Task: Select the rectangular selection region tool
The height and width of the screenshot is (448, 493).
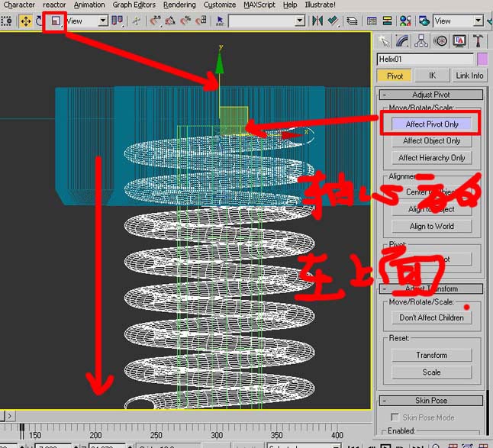Action: pyautogui.click(x=6, y=21)
